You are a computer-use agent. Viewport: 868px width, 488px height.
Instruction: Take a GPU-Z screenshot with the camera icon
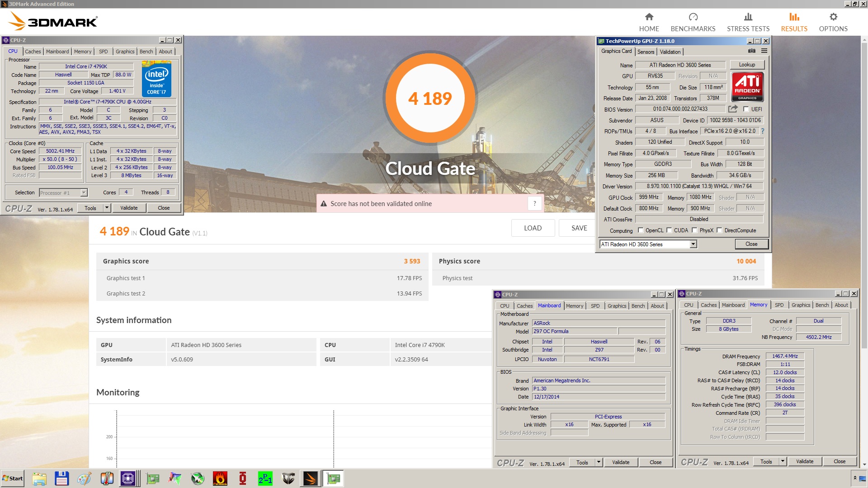coord(751,51)
